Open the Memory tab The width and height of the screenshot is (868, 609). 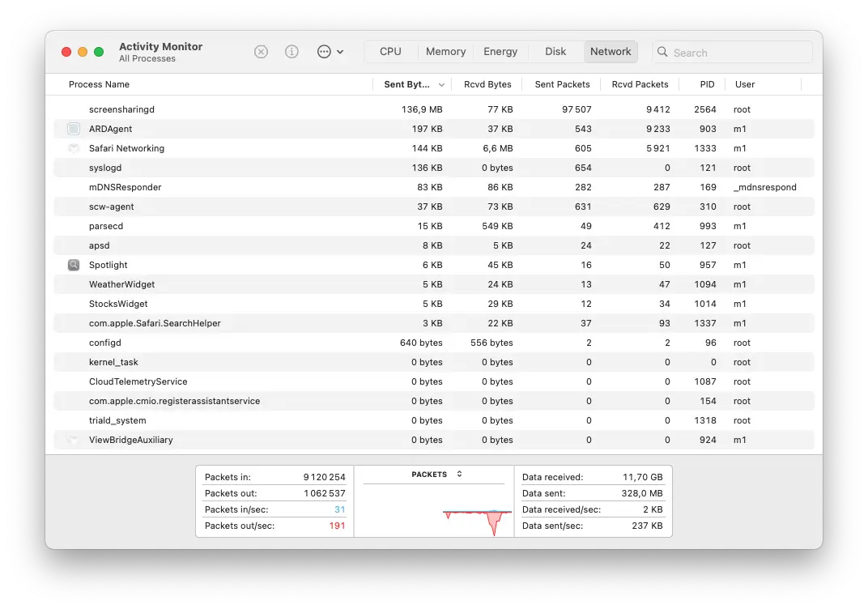(x=445, y=51)
